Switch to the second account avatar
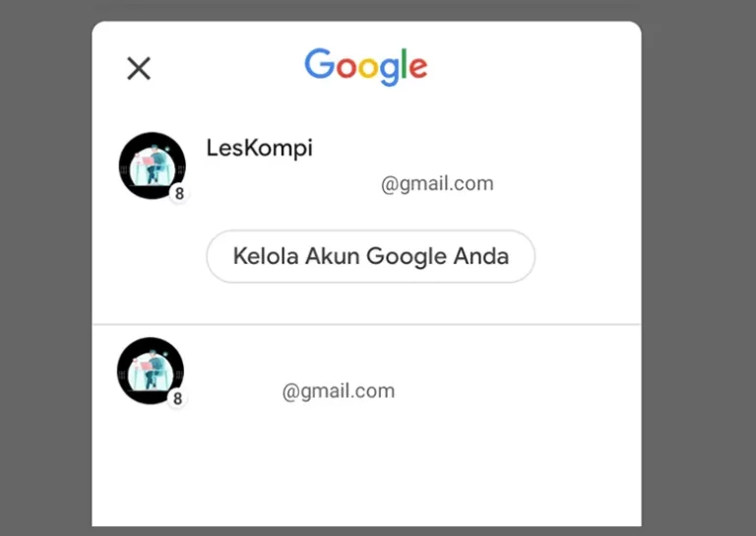Image resolution: width=756 pixels, height=536 pixels. click(151, 370)
